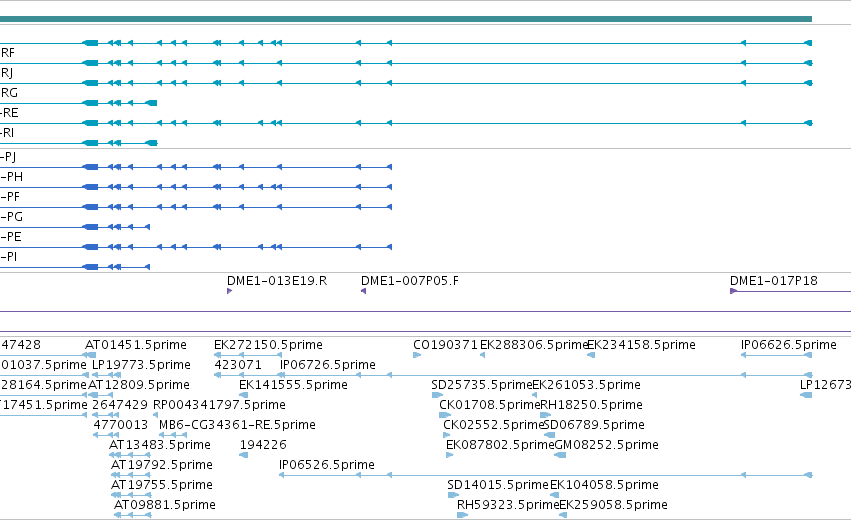Click the DME1-007P05.F label
The height and width of the screenshot is (520, 851).
(x=410, y=281)
